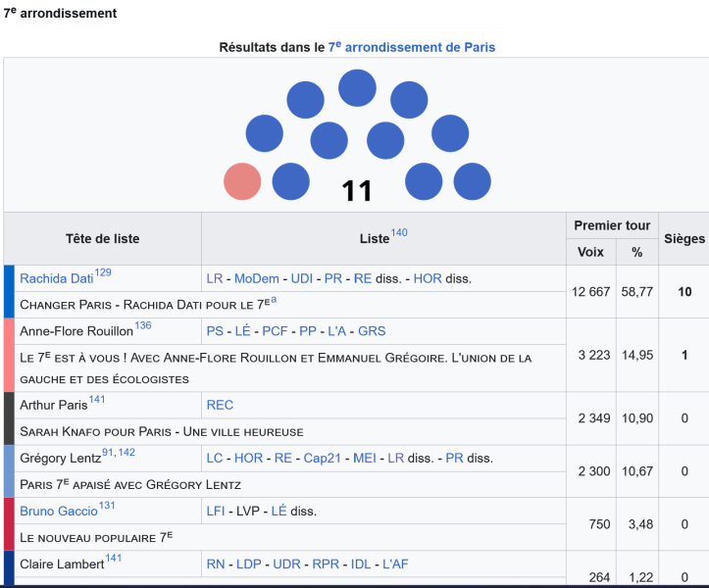Screen dimensions: 709x588
Task: Click pink color bar beside Anne-Flore Rouillon
Action: point(9,355)
